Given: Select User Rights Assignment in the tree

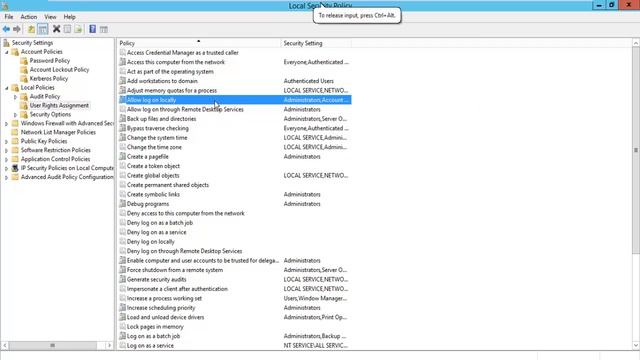Looking at the screenshot, I should (59, 106).
